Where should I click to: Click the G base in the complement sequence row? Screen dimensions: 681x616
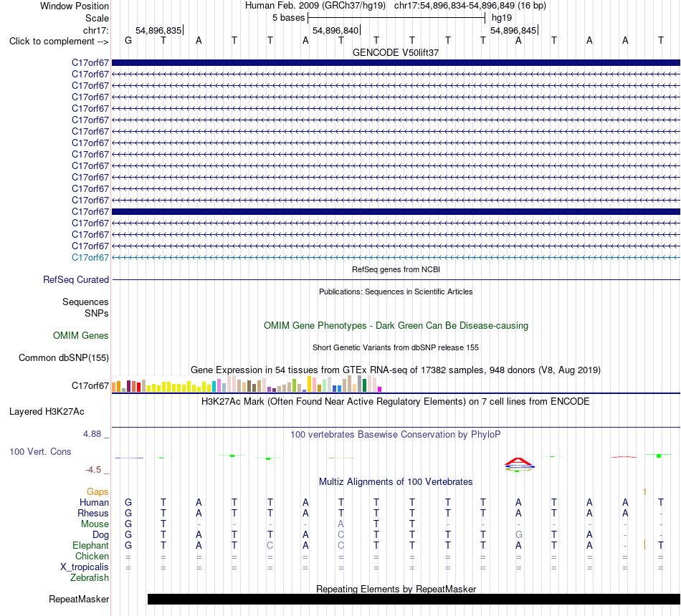pos(128,40)
